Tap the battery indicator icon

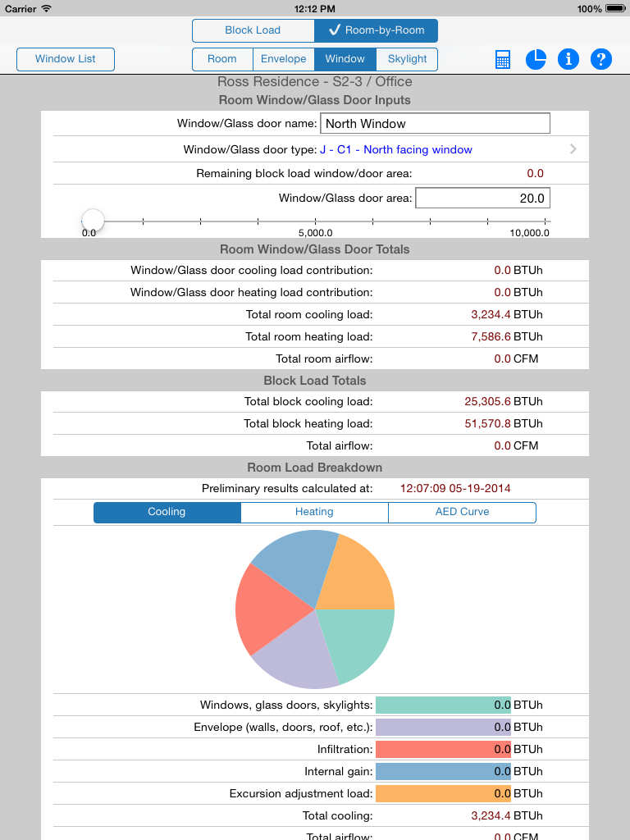(615, 8)
